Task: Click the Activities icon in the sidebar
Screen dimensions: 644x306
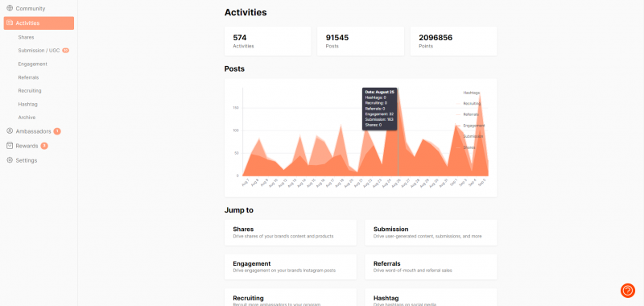Action: [10, 23]
